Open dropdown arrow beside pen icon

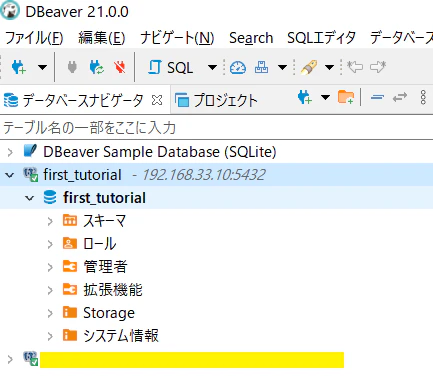(x=329, y=67)
